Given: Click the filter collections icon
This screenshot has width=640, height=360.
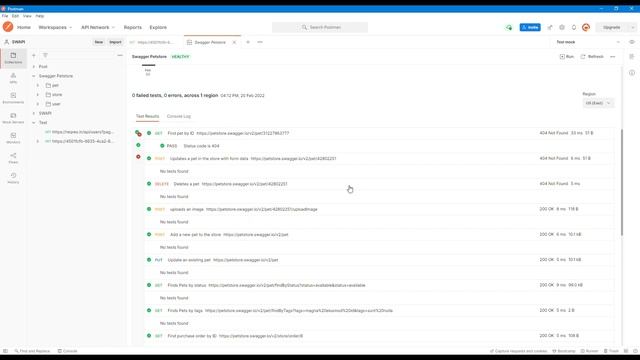Looking at the screenshot, I should point(45,55).
